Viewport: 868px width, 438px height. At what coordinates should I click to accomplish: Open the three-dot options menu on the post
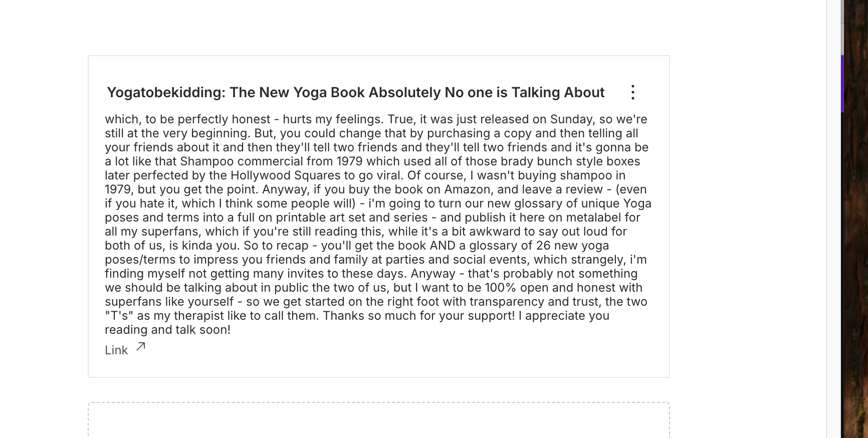pyautogui.click(x=633, y=92)
